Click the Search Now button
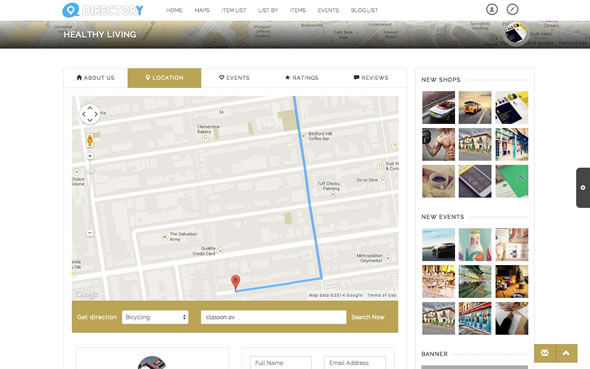The width and height of the screenshot is (590, 369). (368, 317)
